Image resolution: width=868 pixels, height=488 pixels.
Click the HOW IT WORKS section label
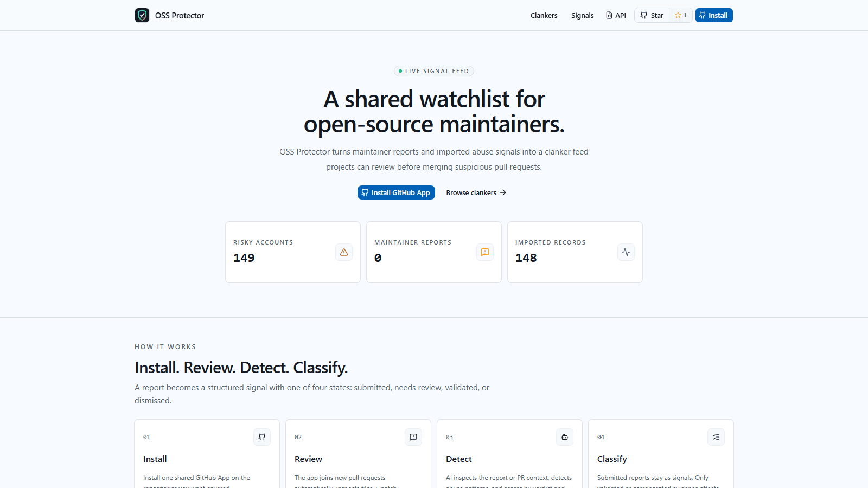coord(165,347)
